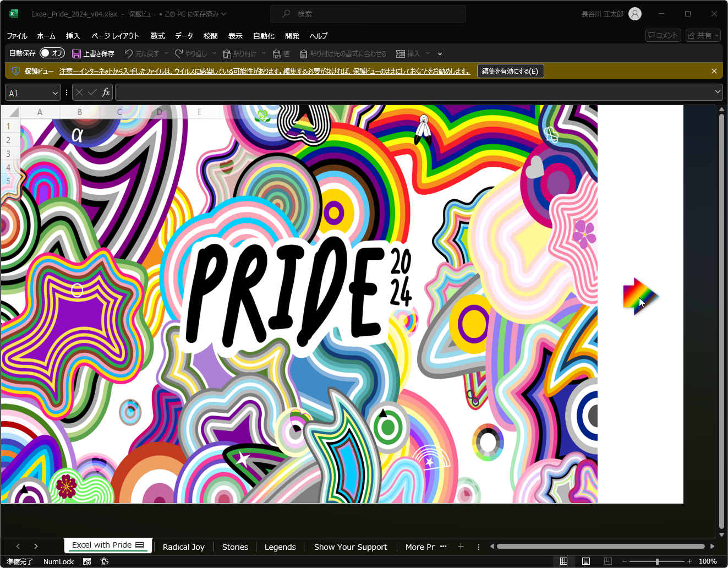
Task: Click the macro recording status bar icon
Action: 87,561
